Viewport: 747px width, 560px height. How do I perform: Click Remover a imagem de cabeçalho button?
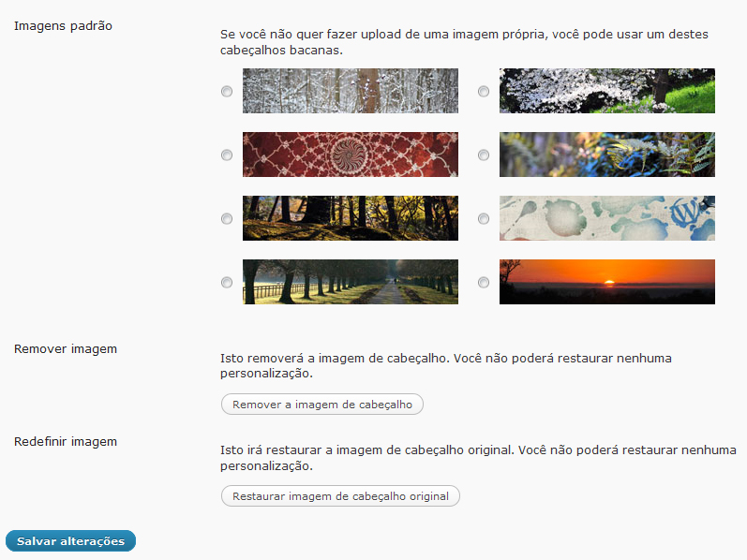pyautogui.click(x=322, y=405)
